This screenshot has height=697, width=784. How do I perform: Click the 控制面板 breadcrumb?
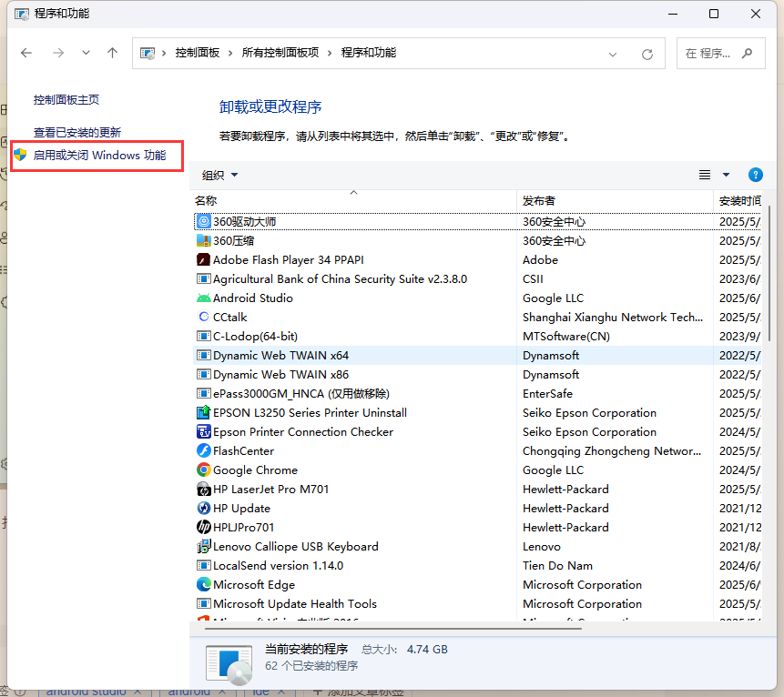(x=198, y=53)
